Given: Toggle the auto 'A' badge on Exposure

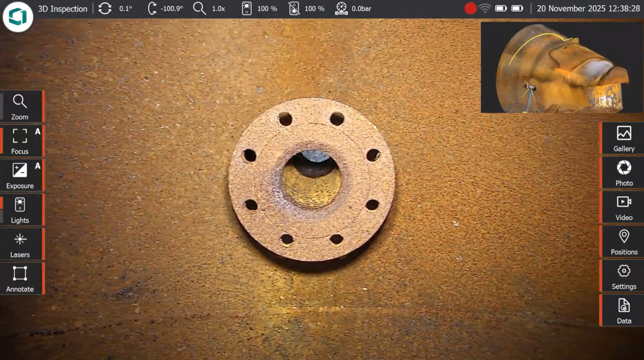Looking at the screenshot, I should point(38,166).
